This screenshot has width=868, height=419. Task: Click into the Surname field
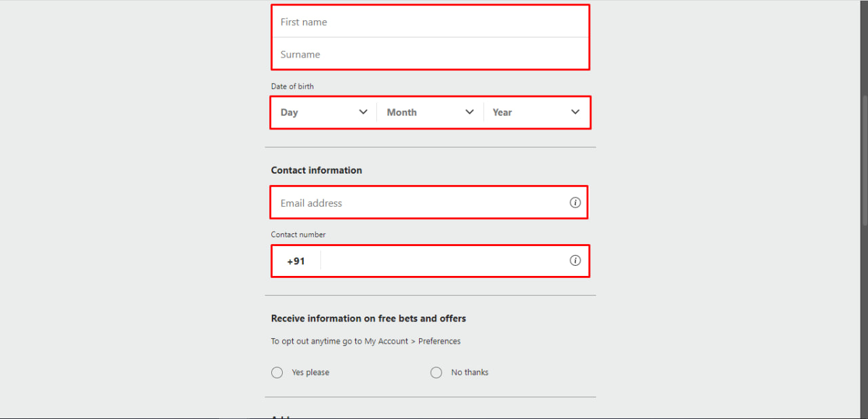click(430, 54)
